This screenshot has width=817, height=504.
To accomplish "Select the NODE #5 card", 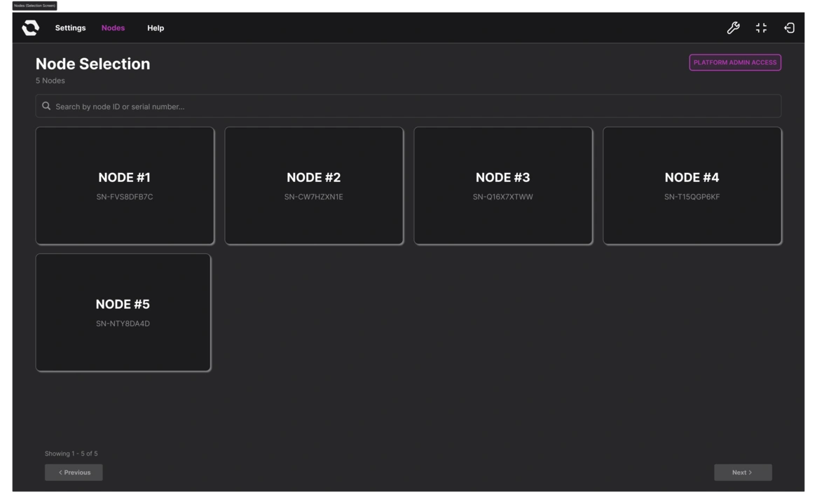I will [123, 312].
